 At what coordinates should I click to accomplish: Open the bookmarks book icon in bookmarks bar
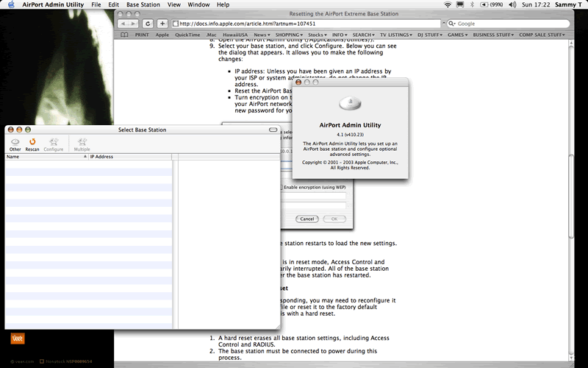tap(124, 35)
